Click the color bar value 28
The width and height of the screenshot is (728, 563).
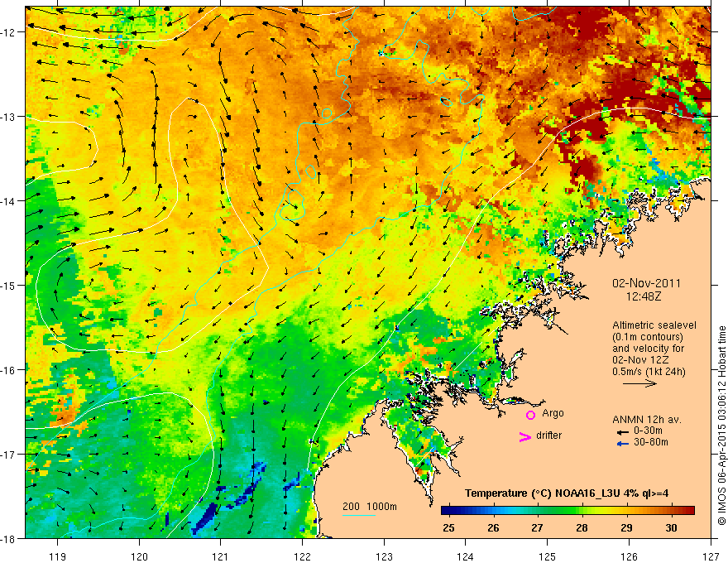point(582,527)
